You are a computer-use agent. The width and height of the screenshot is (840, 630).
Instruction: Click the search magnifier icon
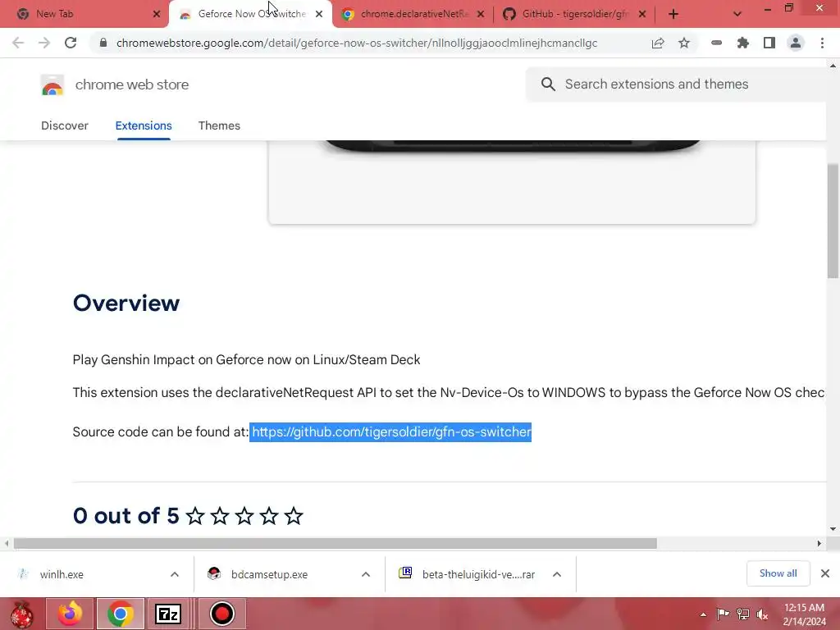(x=547, y=84)
